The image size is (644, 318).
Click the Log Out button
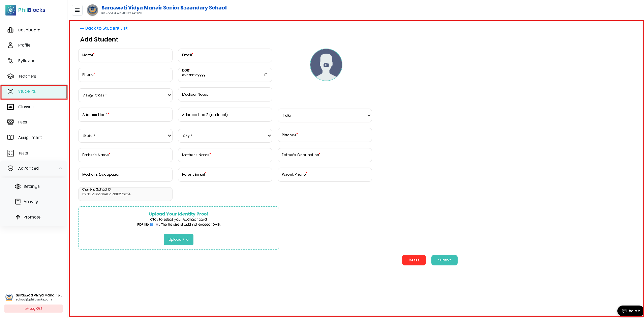click(33, 309)
